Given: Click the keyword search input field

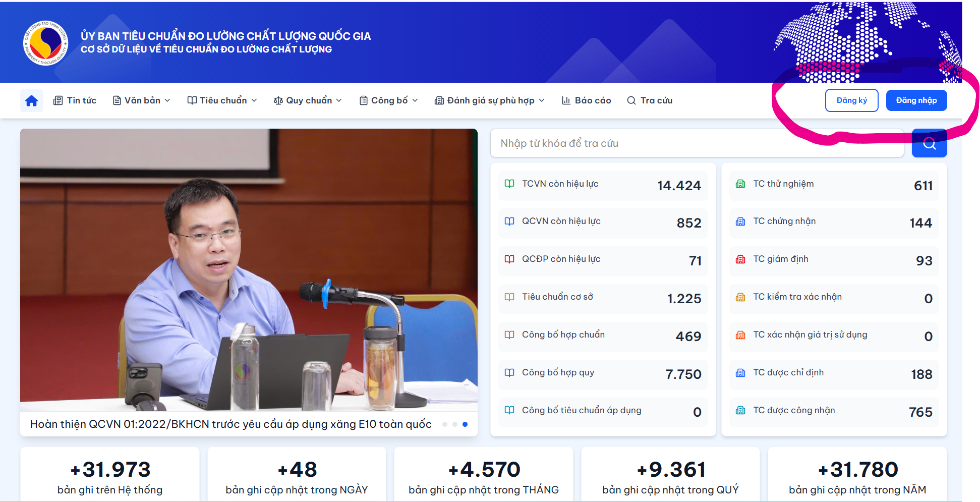Looking at the screenshot, I should 697,143.
